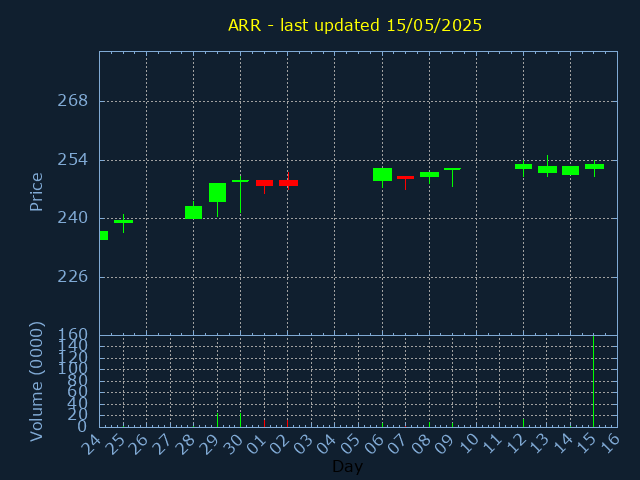Click the x-axis date label 27
This screenshot has width=640, height=480.
click(162, 443)
